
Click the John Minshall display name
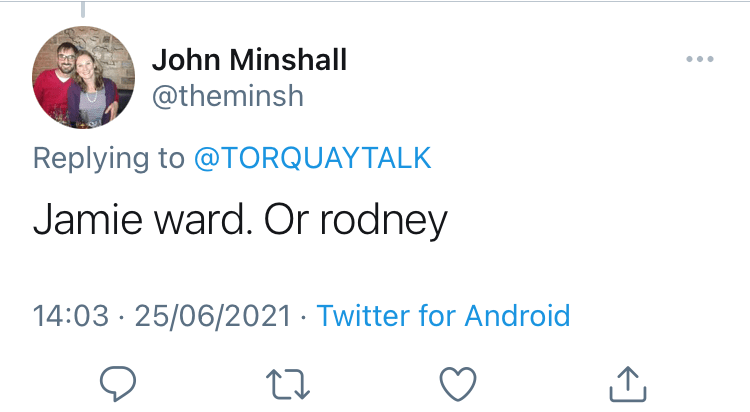coord(249,60)
